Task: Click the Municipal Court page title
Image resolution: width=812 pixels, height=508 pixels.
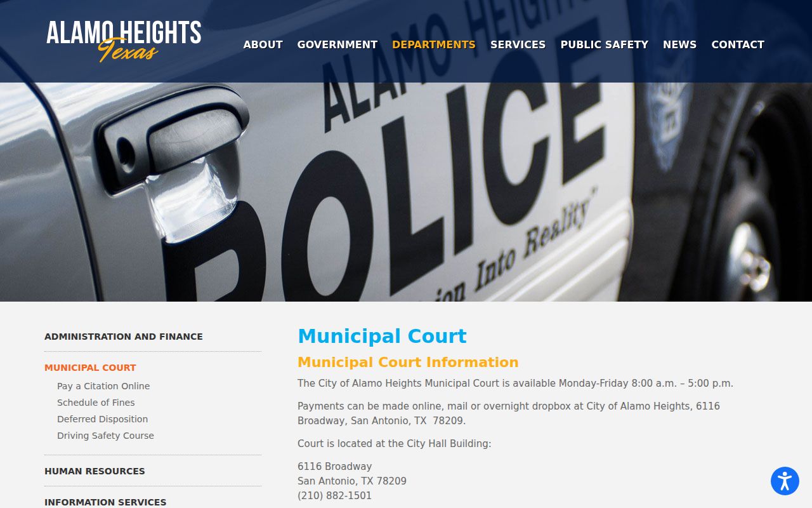Action: point(382,336)
